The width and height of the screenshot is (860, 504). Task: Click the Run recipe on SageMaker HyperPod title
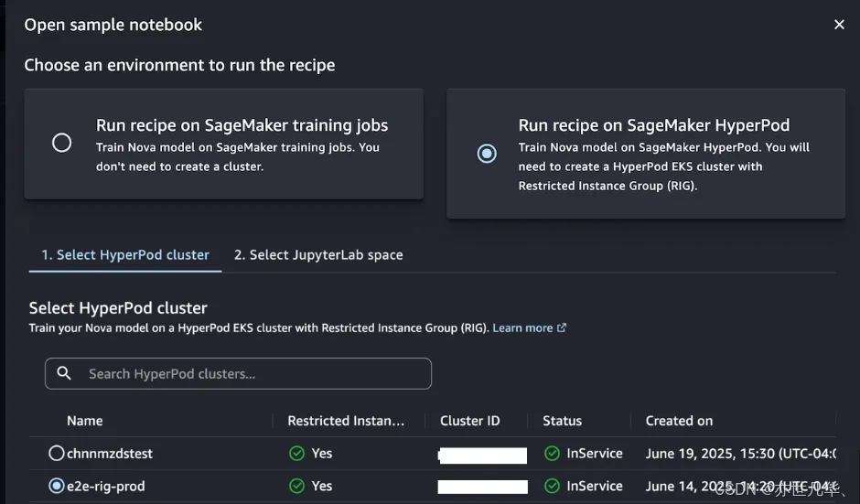[654, 125]
